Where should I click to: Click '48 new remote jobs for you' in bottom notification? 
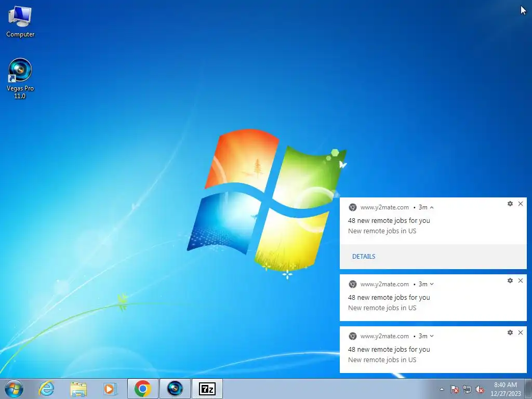(389, 350)
